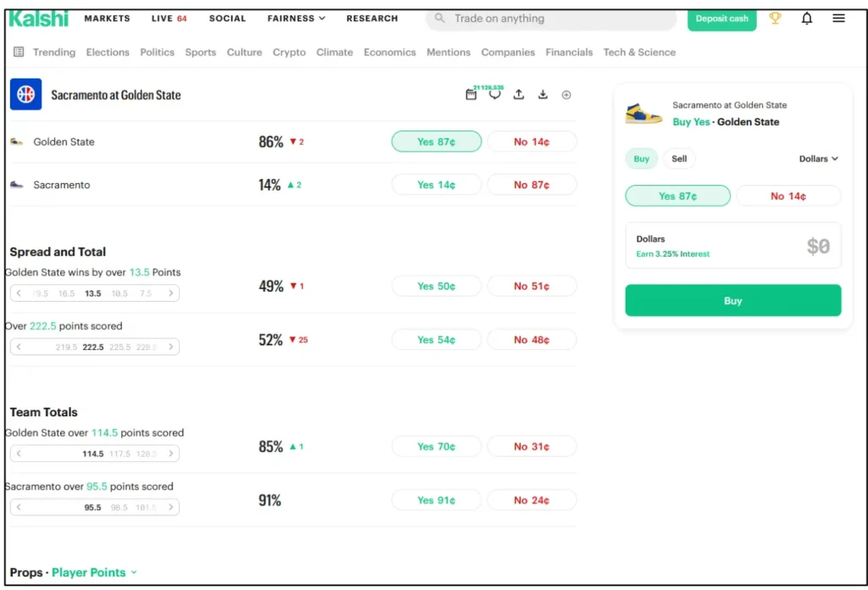Open the trophy leaderboard icon

775,19
